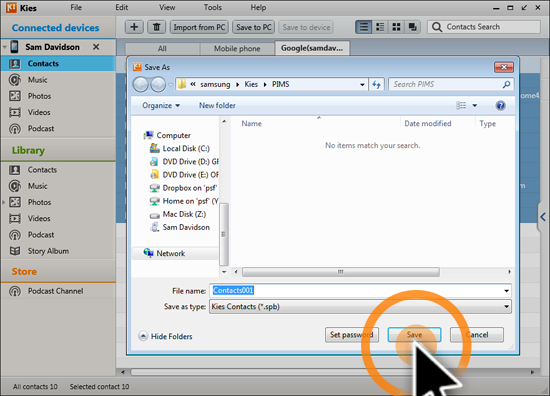Image resolution: width=550 pixels, height=396 pixels.
Task: Select the Google(samdav... tab
Action: [312, 48]
